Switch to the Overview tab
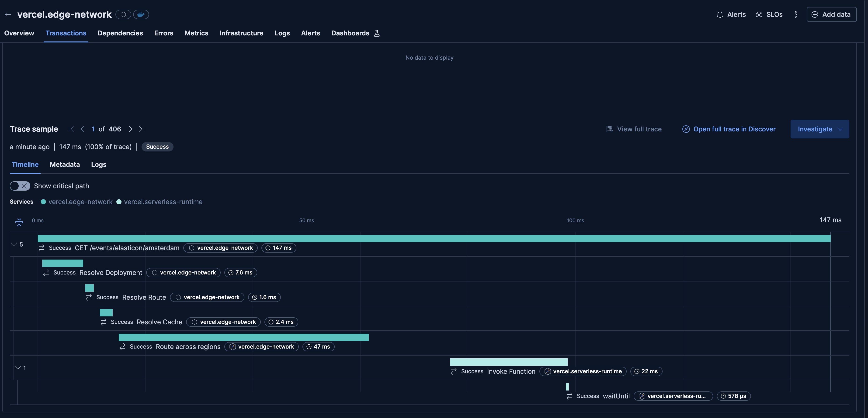 tap(19, 33)
